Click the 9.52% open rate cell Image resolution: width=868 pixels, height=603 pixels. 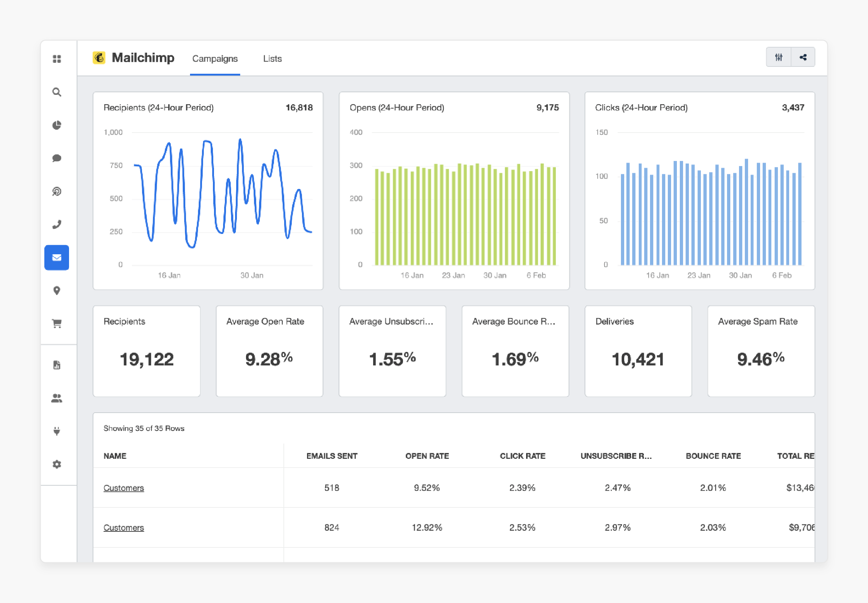[427, 488]
